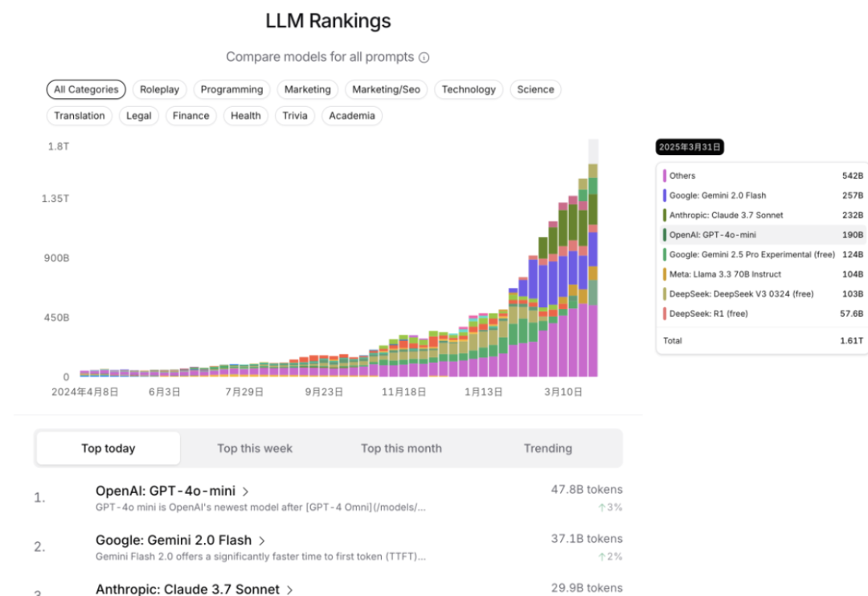
Task: Click the Others purple legend swatch
Action: pyautogui.click(x=665, y=175)
